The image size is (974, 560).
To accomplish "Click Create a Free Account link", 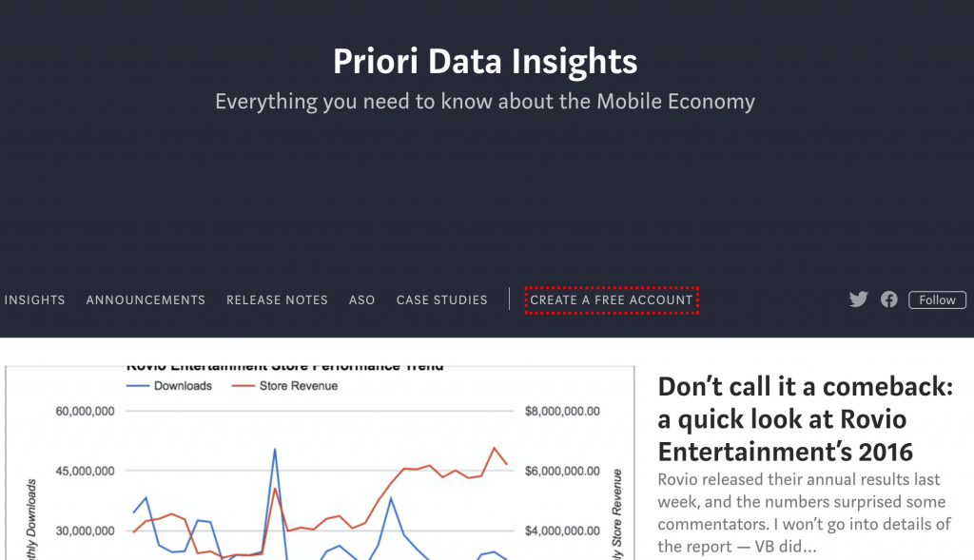I will [612, 299].
